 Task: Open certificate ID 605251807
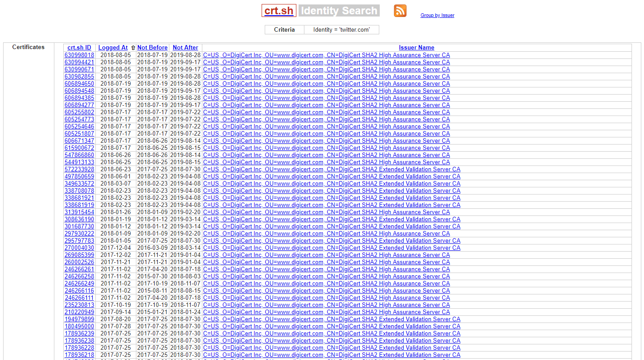79,134
